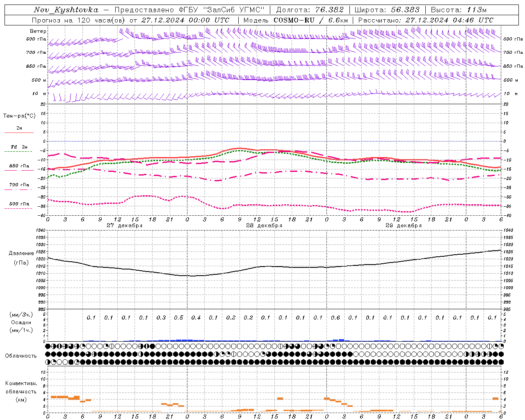The width and height of the screenshot is (525, 420).
Task: Click the solid red 2м legend line sample
Action: coord(19,132)
